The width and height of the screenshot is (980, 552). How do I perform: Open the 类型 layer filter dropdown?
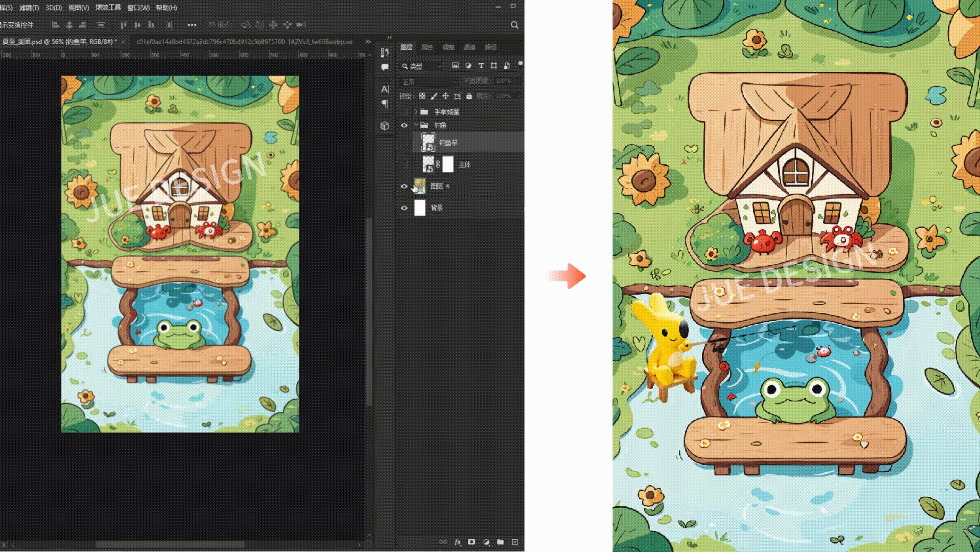(x=421, y=66)
